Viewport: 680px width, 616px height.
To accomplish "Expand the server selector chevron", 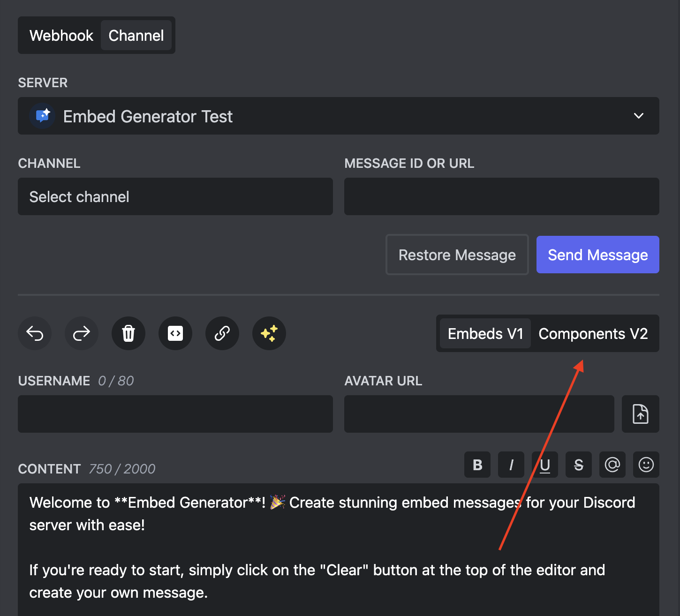I will 638,116.
